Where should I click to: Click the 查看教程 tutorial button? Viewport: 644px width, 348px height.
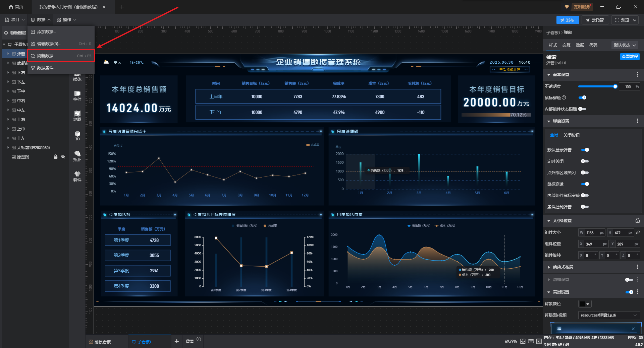pos(630,57)
